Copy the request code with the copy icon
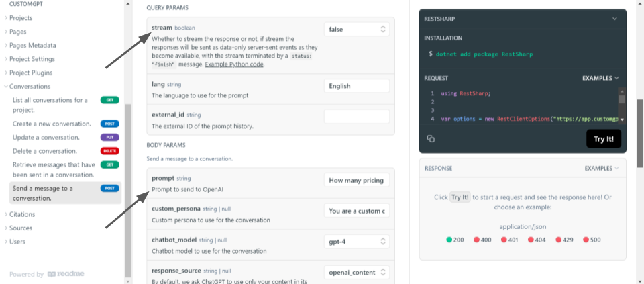This screenshot has width=644, height=284. click(431, 139)
